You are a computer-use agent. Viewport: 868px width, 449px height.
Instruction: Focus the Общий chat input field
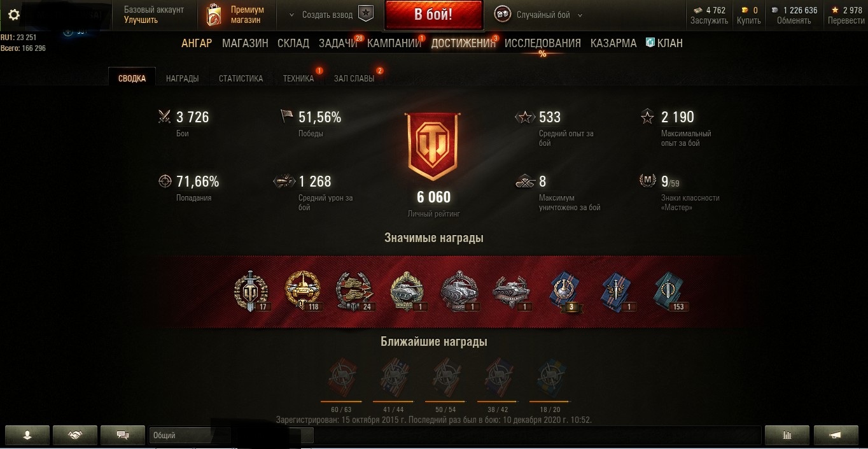(231, 436)
